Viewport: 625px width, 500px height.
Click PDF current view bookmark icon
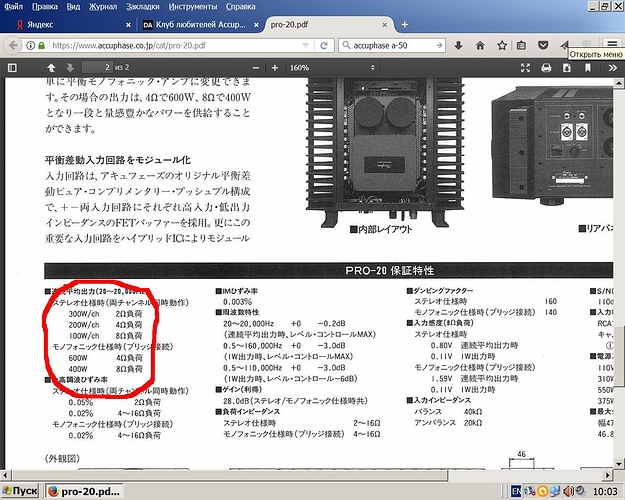pos(588,68)
